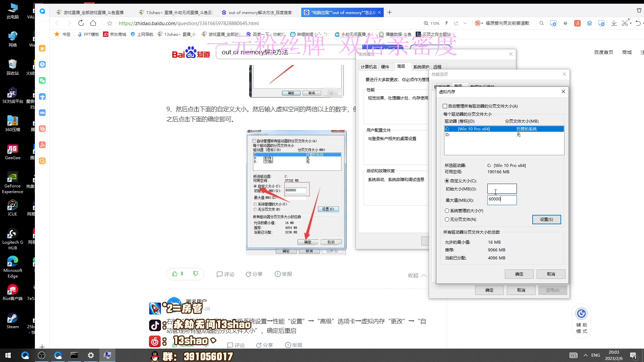Open the 110% zoom magnifier control
644x362 pixels.
pyautogui.click(x=431, y=23)
